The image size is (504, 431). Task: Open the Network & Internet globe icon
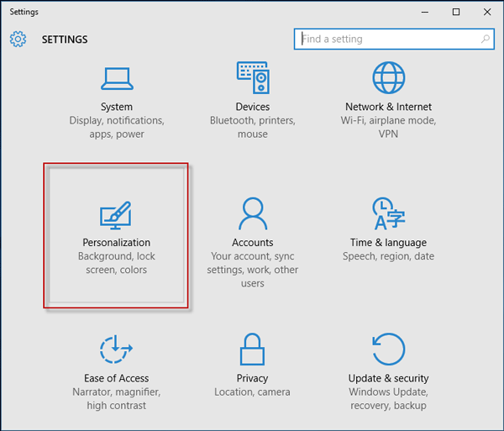tap(389, 78)
